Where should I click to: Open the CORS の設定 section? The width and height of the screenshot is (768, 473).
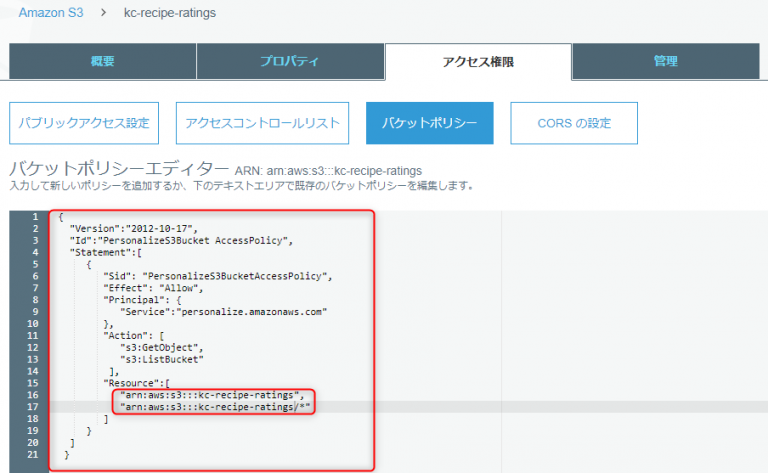[574, 123]
